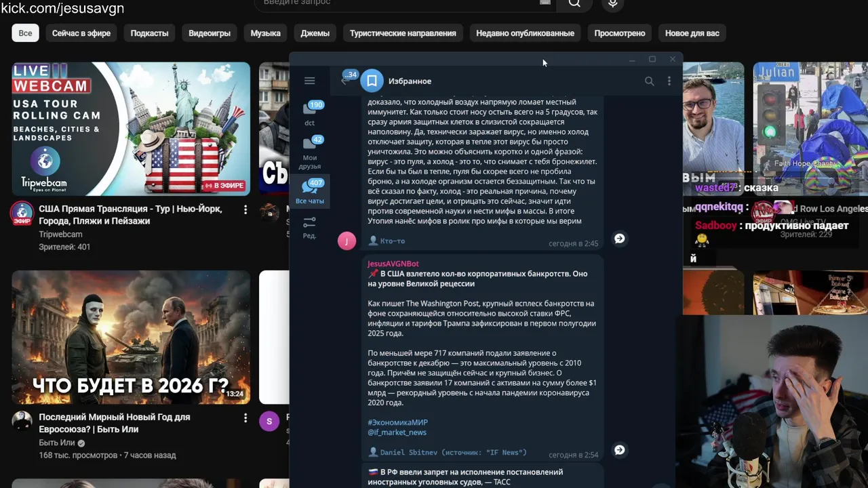
Task: Open the США Прямая Трансляция video title
Action: pos(130,215)
